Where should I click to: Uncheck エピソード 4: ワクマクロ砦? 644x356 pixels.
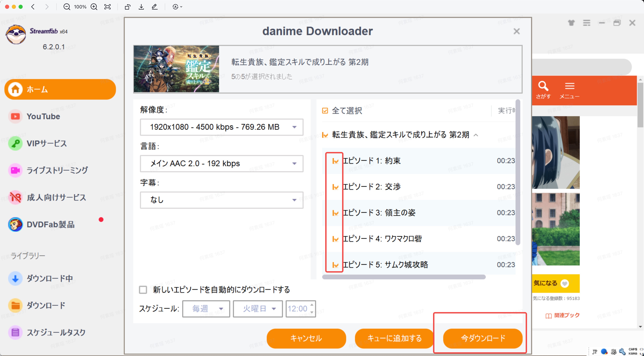335,239
